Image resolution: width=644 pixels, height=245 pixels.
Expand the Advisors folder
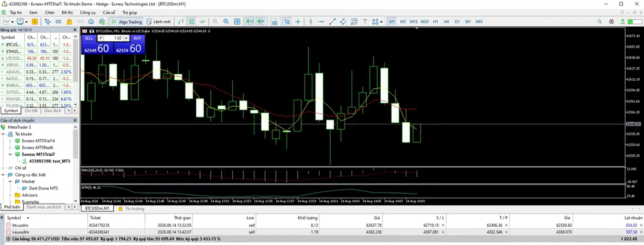tap(10, 195)
